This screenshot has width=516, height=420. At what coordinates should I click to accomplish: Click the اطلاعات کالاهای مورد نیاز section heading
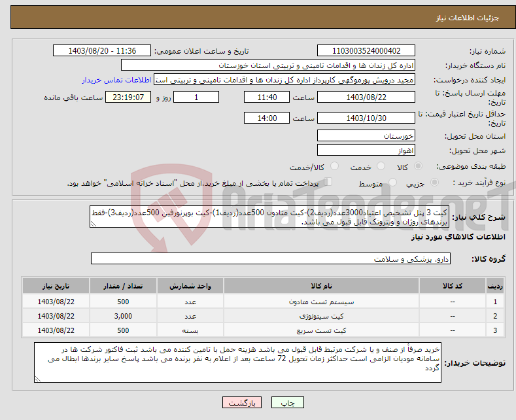click(x=458, y=237)
